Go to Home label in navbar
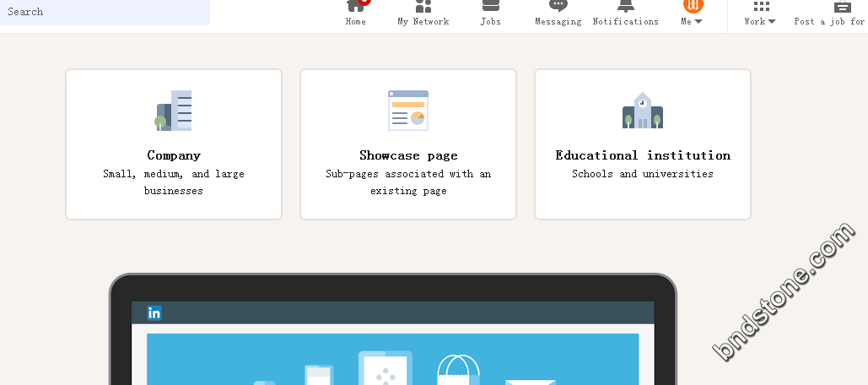Screen dimensions: 868x385 pos(355,21)
